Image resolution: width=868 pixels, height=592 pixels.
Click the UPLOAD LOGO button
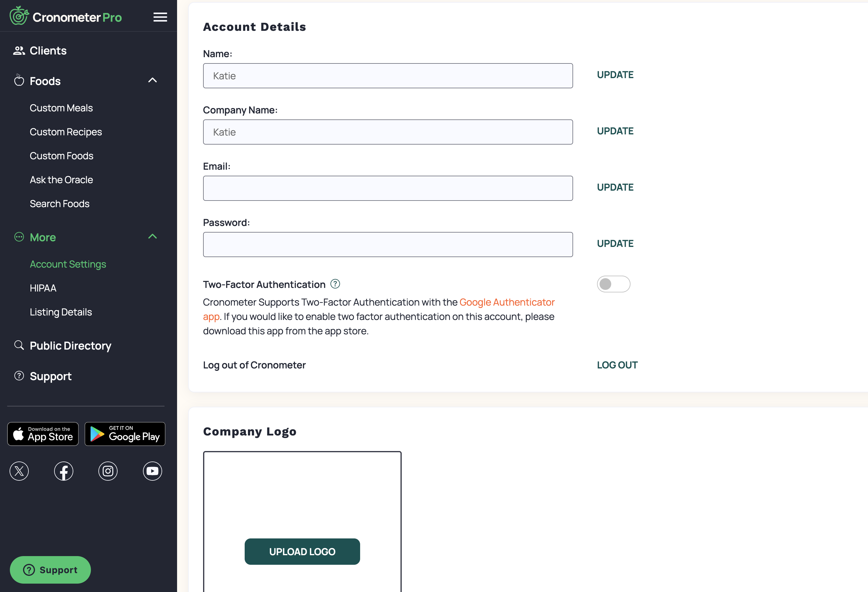tap(302, 552)
